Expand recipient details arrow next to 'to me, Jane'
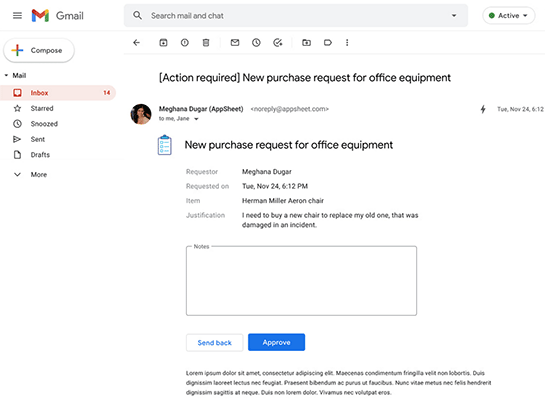This screenshot has width=545, height=415. [x=196, y=119]
